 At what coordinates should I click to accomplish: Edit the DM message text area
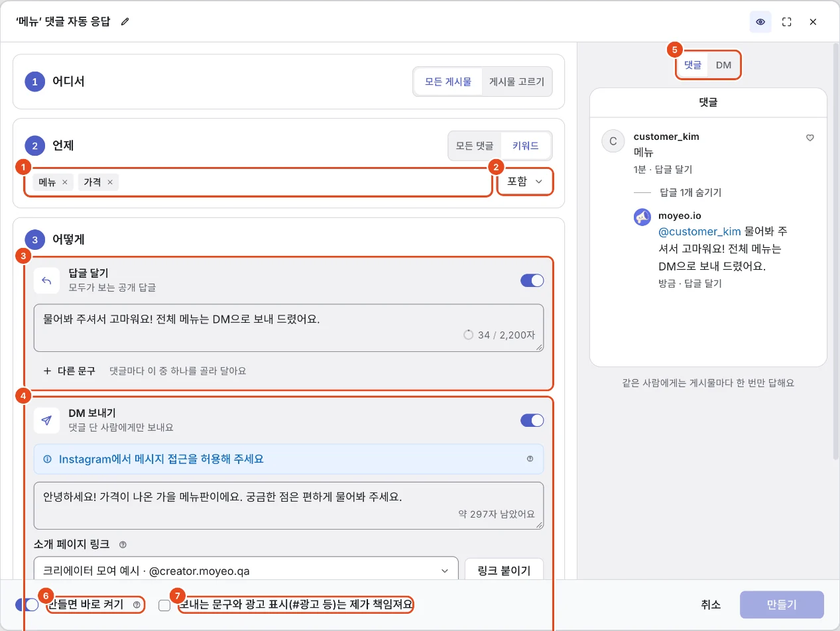[288, 506]
